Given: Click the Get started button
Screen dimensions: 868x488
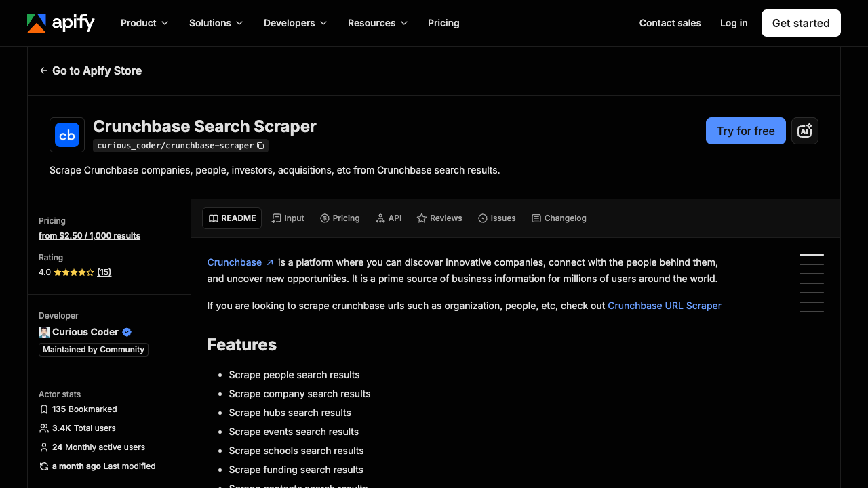Looking at the screenshot, I should [x=801, y=23].
